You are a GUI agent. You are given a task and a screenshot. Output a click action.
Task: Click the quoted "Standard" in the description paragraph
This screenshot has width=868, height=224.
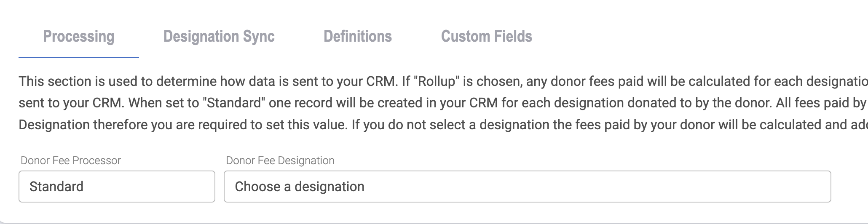(x=233, y=103)
